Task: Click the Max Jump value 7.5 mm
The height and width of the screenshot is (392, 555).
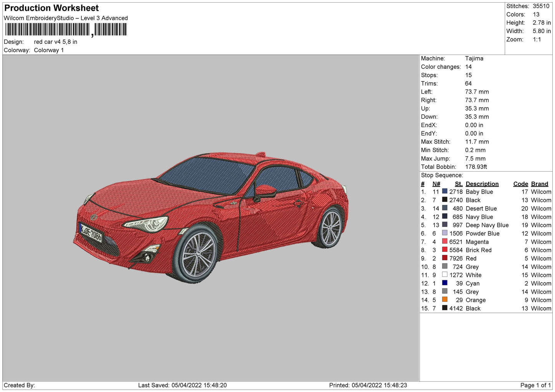Action: tap(475, 159)
